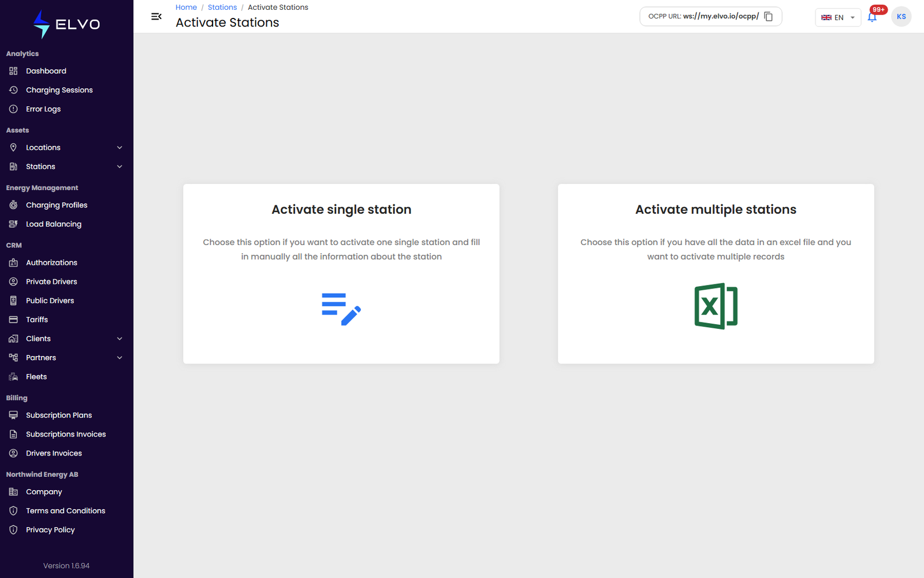Open Error Logs menu item
This screenshot has height=578, width=924.
pyautogui.click(x=66, y=109)
